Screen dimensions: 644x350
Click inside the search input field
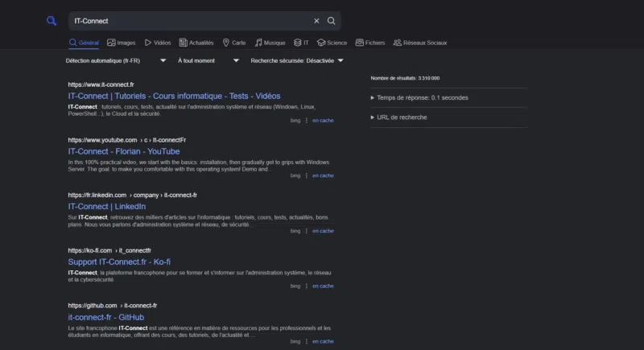[189, 21]
